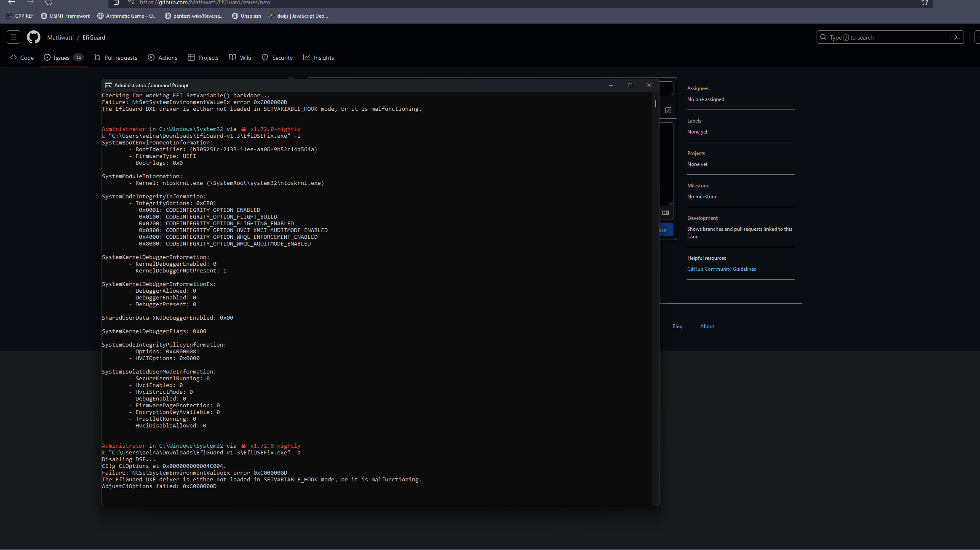The image size is (980, 550).
Task: Open the GitHub Community Guidelines link
Action: pos(721,269)
